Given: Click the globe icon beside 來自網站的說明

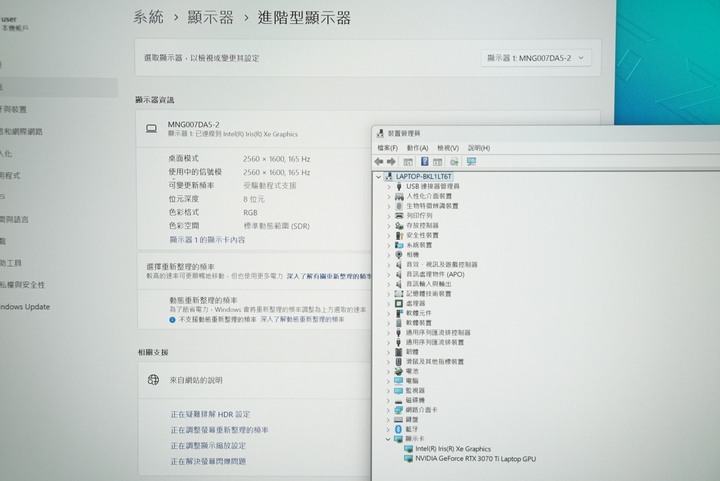Looking at the screenshot, I should point(154,380).
